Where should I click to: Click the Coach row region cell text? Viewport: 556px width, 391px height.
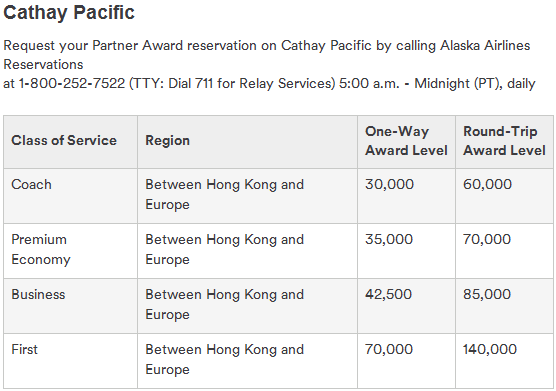coord(224,195)
